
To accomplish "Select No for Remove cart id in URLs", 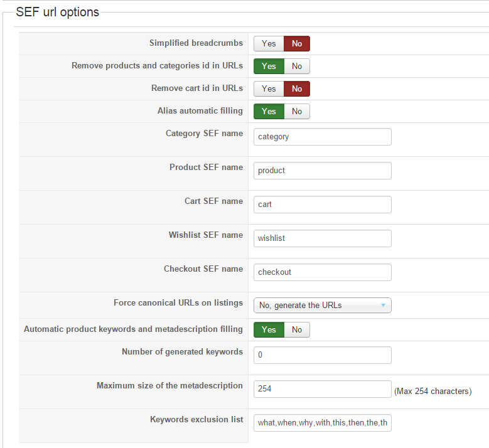I will click(297, 89).
